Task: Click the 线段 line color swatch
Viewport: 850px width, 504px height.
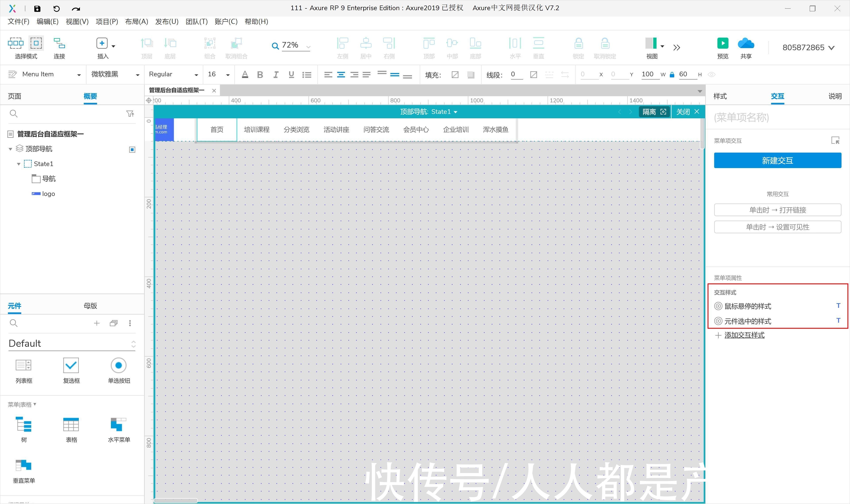Action: [534, 75]
